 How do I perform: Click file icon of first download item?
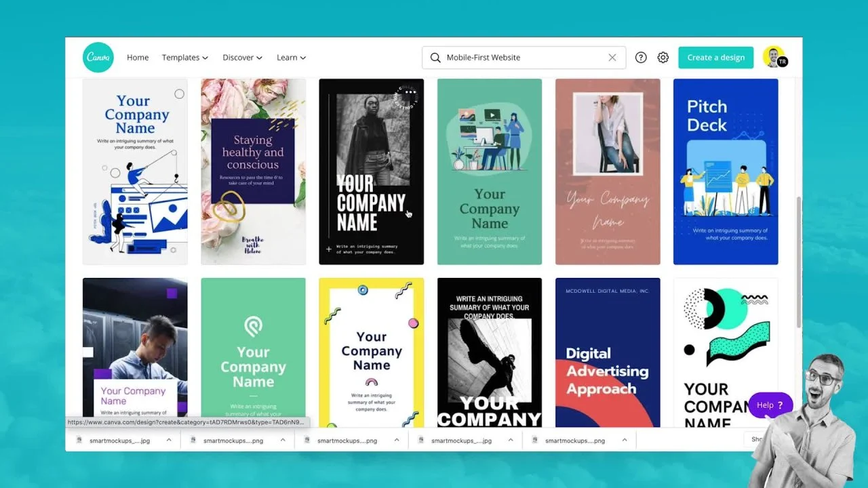[x=79, y=440]
